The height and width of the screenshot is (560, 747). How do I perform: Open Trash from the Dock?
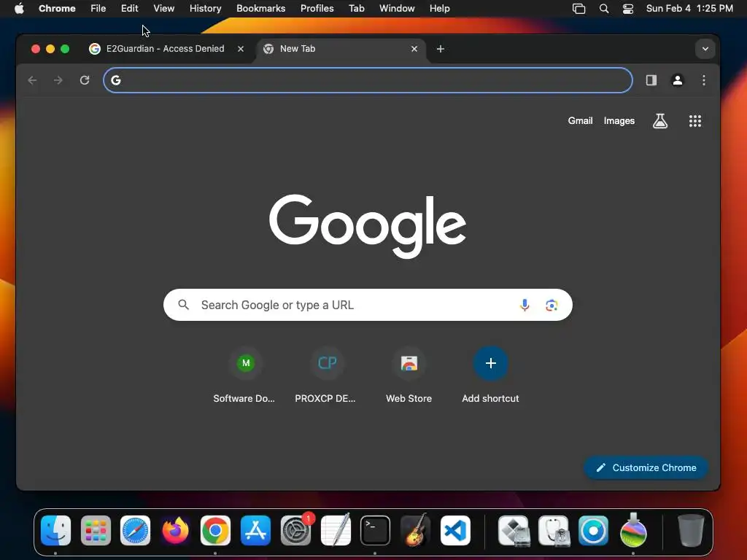pyautogui.click(x=691, y=531)
